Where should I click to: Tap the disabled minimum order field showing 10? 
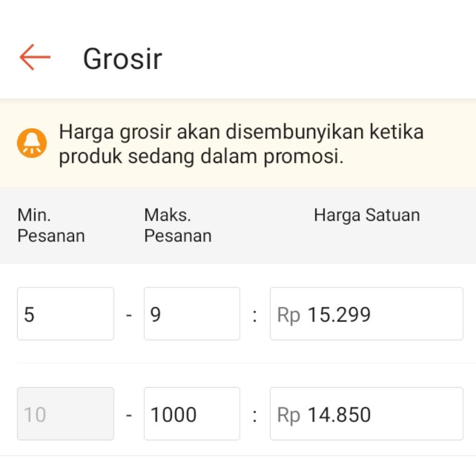click(x=66, y=414)
